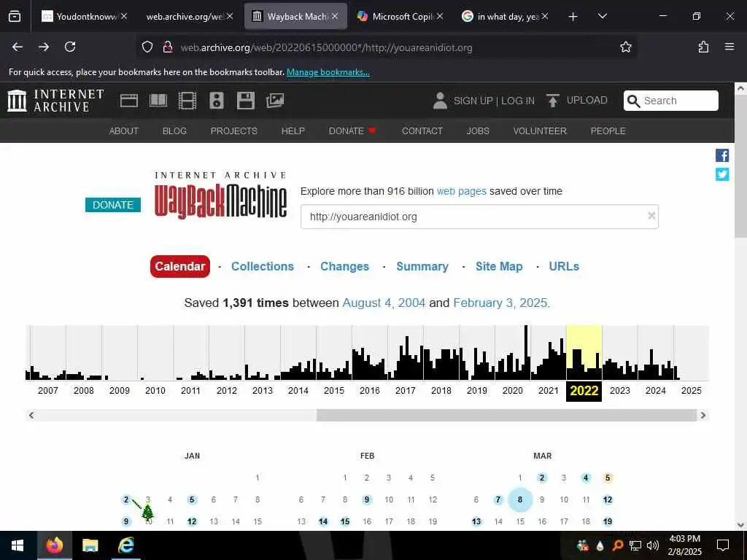Screen dimensions: 747x560
Task: Select year 2024 on timeline
Action: pyautogui.click(x=656, y=391)
